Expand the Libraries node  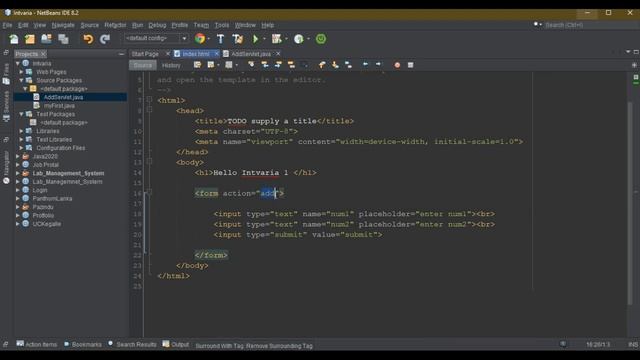22,131
